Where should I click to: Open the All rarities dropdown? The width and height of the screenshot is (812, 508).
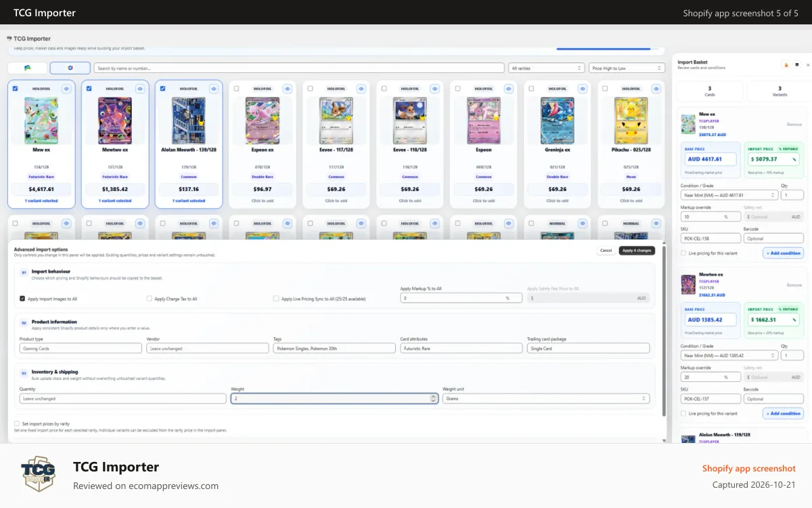[547, 68]
